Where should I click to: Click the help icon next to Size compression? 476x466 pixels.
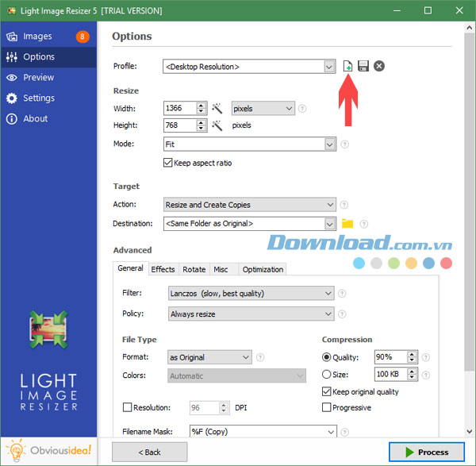click(x=426, y=375)
